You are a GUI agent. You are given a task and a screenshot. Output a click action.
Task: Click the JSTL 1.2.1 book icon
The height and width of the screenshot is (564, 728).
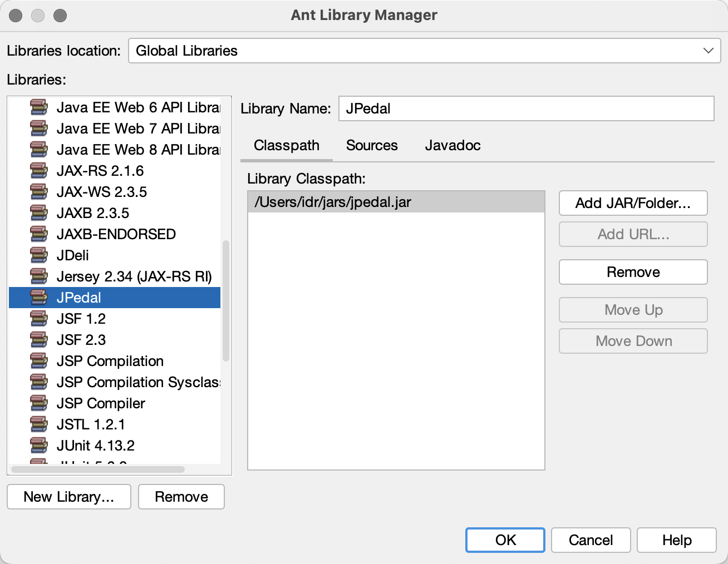[x=39, y=424]
